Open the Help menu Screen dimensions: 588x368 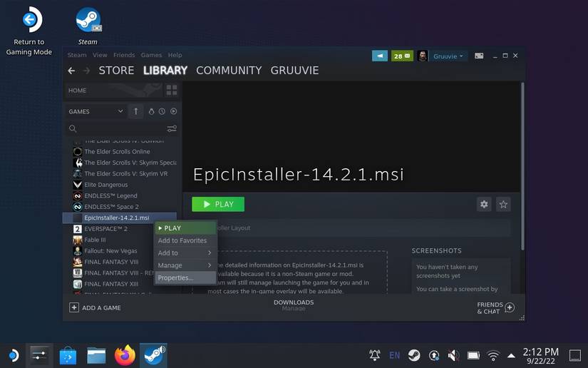click(175, 55)
